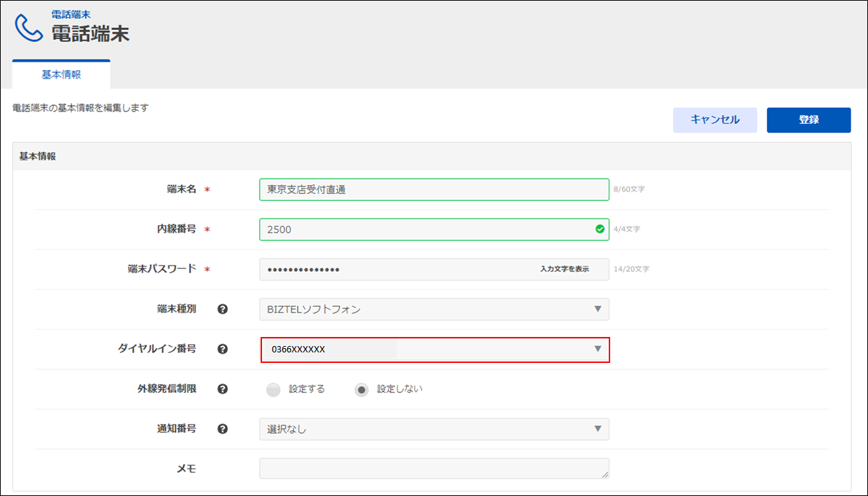Show help for 通知番号 field
868x496 pixels.
point(223,429)
